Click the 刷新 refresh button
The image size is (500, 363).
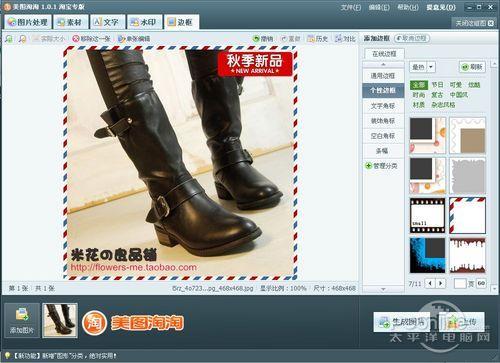472,67
